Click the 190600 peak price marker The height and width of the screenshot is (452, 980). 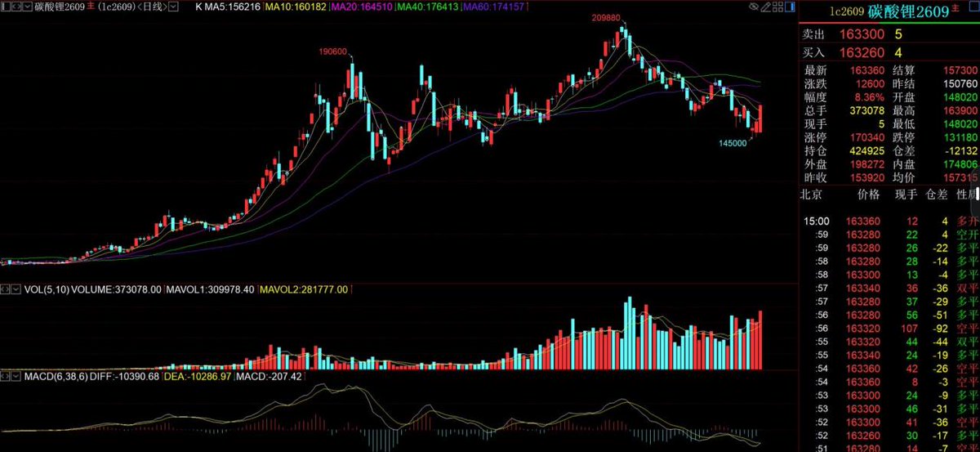[334, 51]
